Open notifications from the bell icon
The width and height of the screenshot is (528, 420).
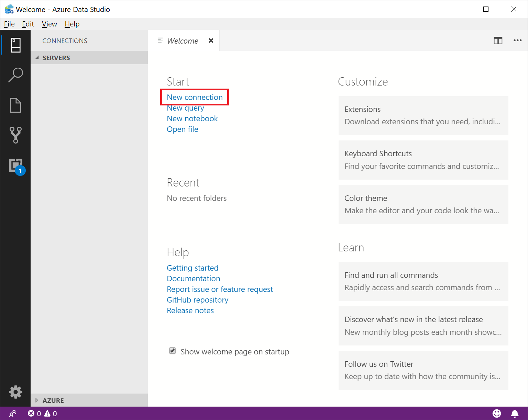(x=515, y=413)
